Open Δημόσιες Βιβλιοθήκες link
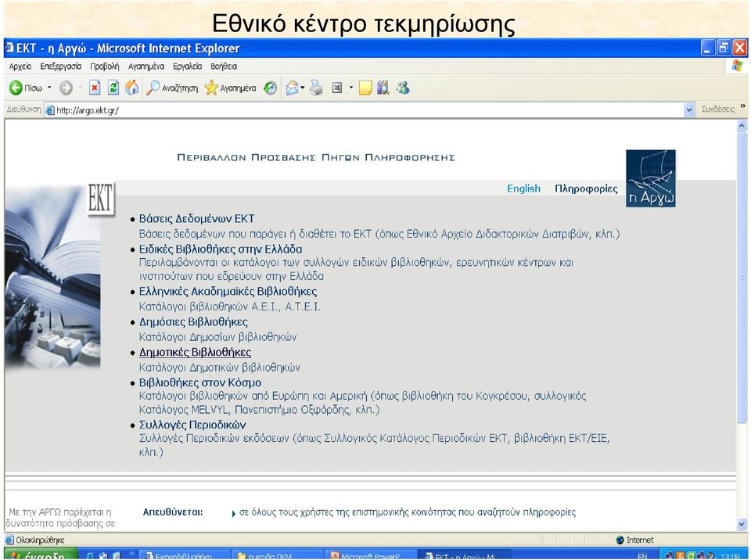Image resolution: width=751 pixels, height=560 pixels. pyautogui.click(x=193, y=321)
